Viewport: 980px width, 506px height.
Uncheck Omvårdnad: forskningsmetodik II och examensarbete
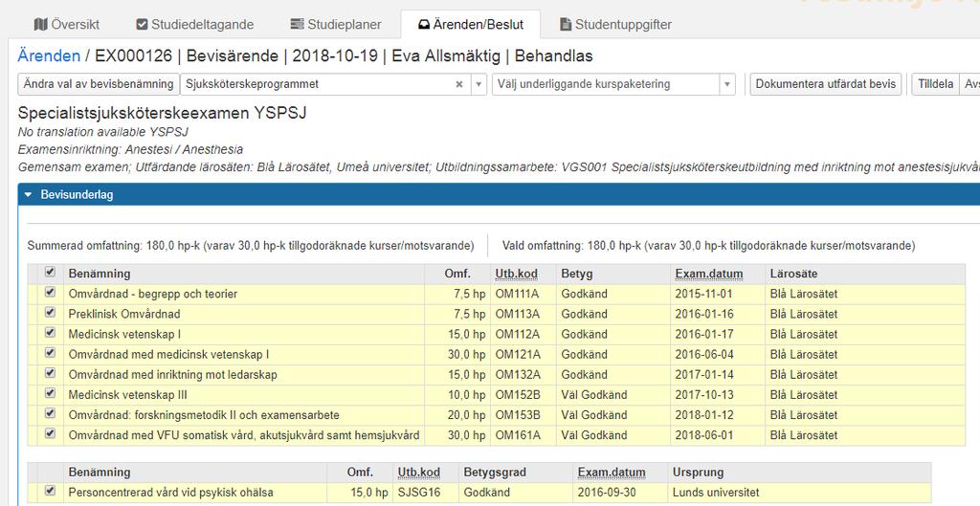(x=50, y=413)
